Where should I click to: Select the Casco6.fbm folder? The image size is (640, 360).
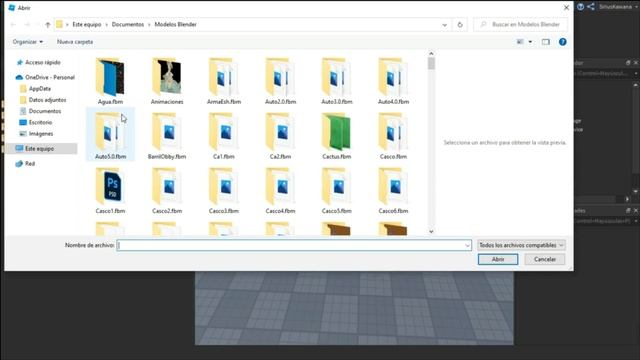pos(393,190)
